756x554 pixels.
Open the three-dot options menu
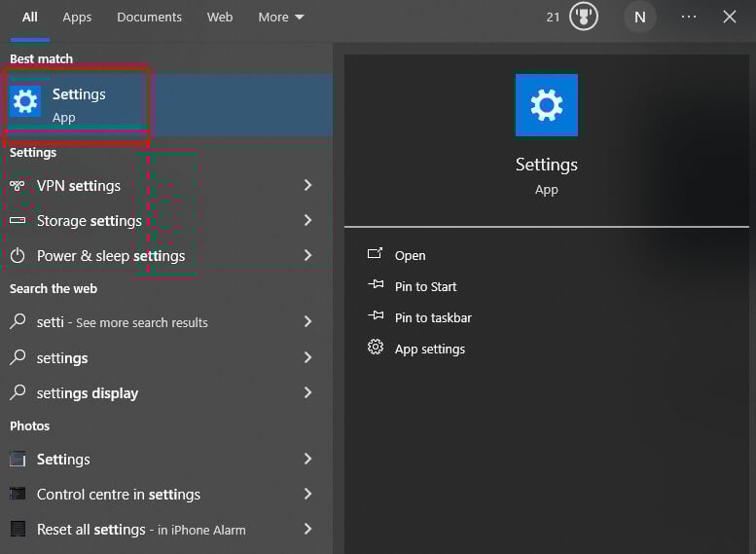point(689,17)
